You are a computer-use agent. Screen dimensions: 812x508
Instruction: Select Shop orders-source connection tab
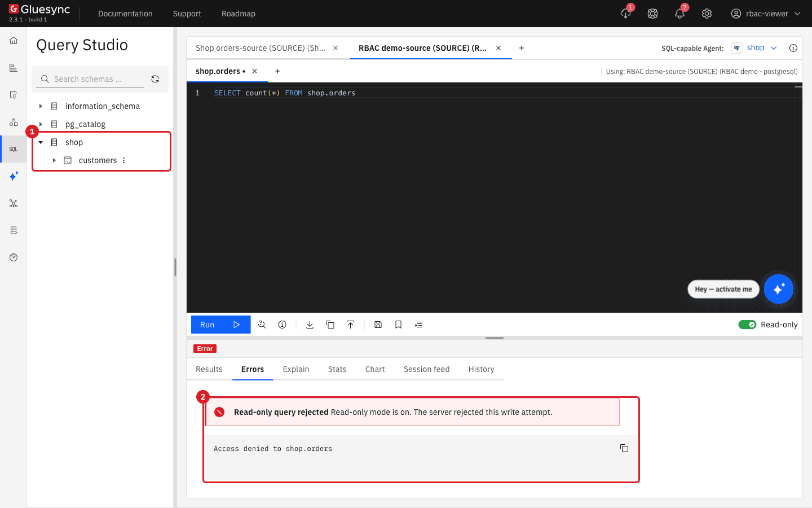pyautogui.click(x=261, y=48)
